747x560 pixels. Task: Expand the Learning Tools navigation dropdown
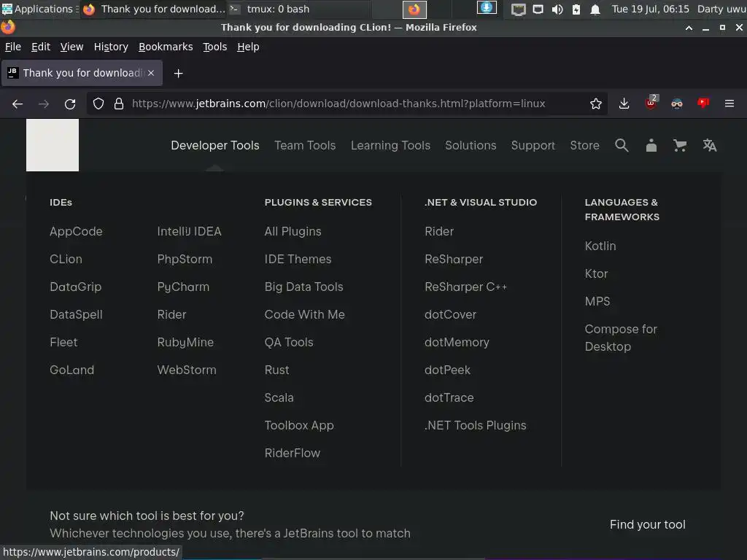click(x=390, y=145)
